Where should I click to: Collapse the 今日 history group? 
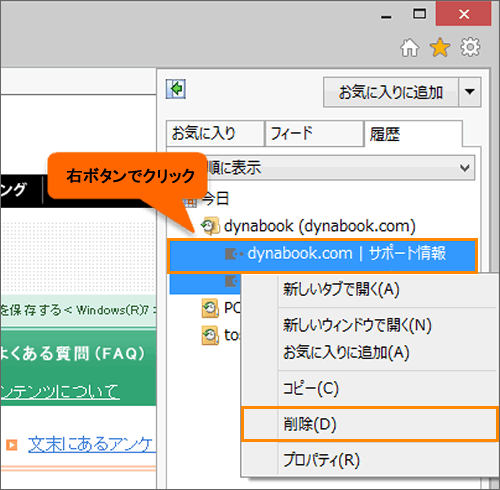click(215, 199)
